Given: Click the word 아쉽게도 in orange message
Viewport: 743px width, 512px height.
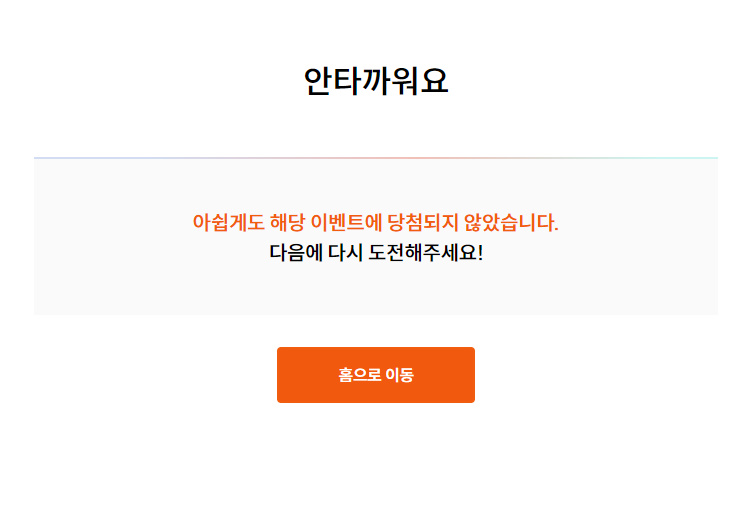Looking at the screenshot, I should [x=228, y=222].
